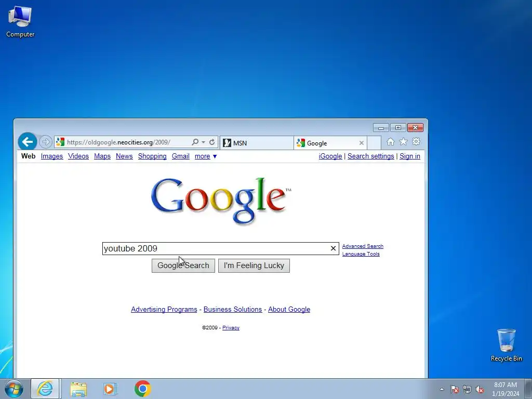Click the I'm Feeling Lucky button
Screen dimensions: 532x399
tap(254, 265)
